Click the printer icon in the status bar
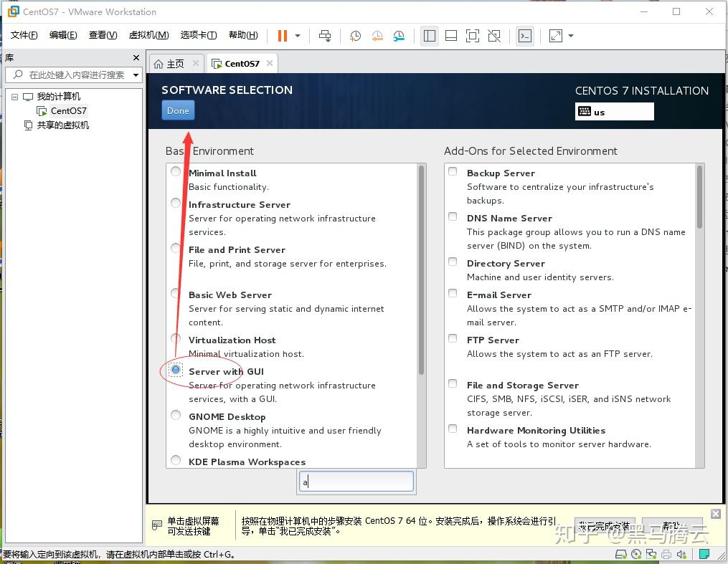Screen dimensions: 728x564 point(666,553)
